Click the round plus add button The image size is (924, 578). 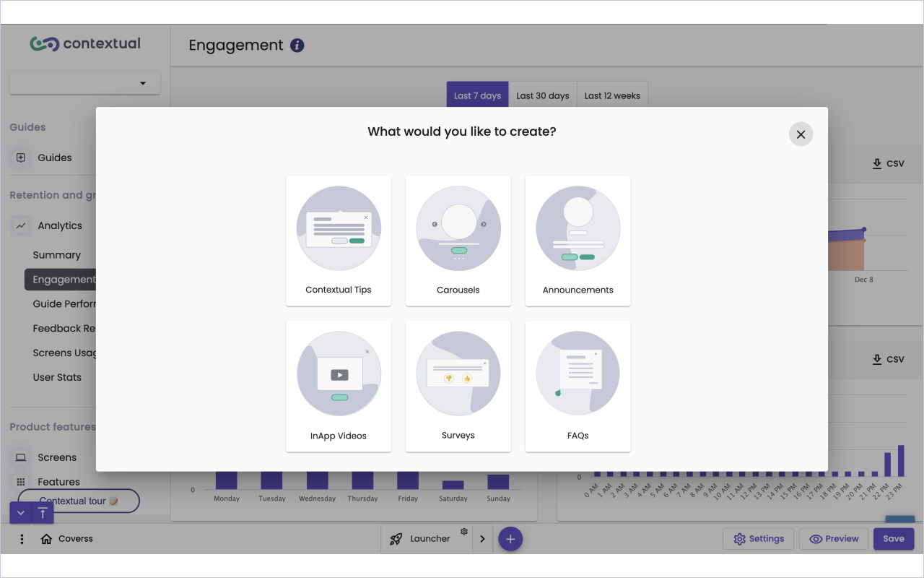(510, 539)
